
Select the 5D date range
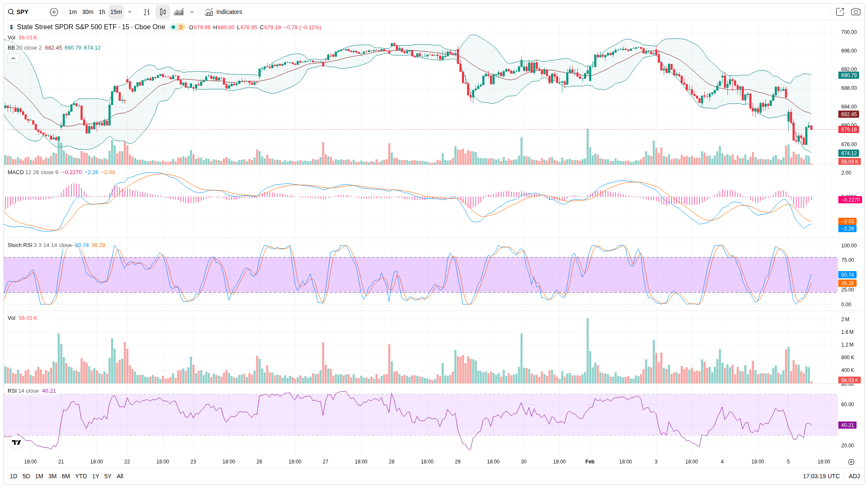point(26,476)
